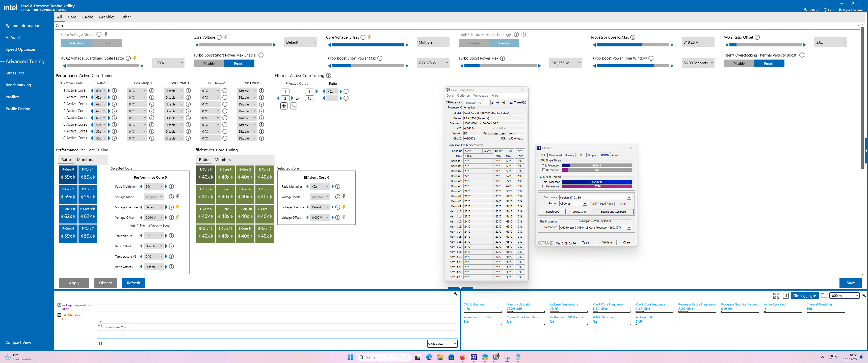Open the Processor Core IccMax 318,25 A dropdown
Screen dimensions: 868x363
pos(698,42)
